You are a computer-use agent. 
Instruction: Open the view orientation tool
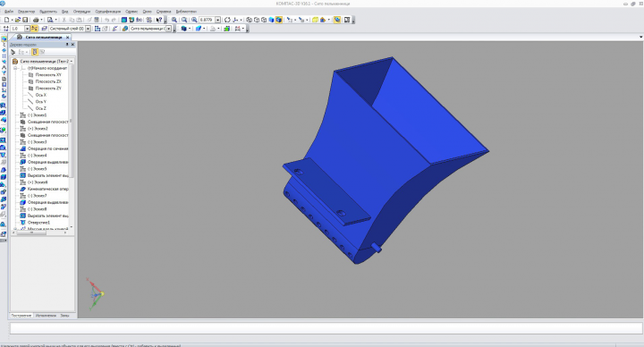point(235,20)
